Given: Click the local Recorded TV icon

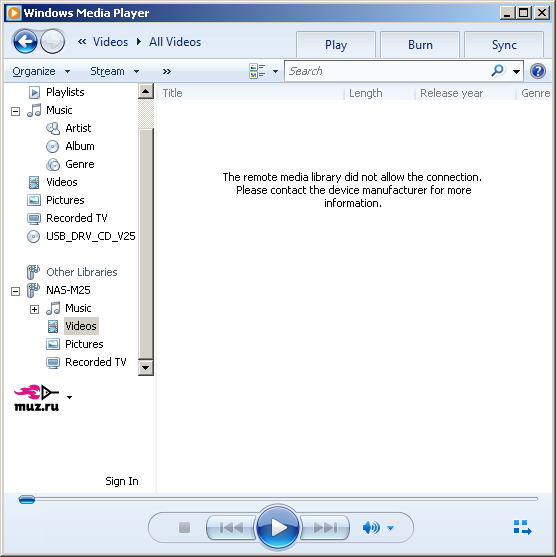Looking at the screenshot, I should (x=34, y=218).
